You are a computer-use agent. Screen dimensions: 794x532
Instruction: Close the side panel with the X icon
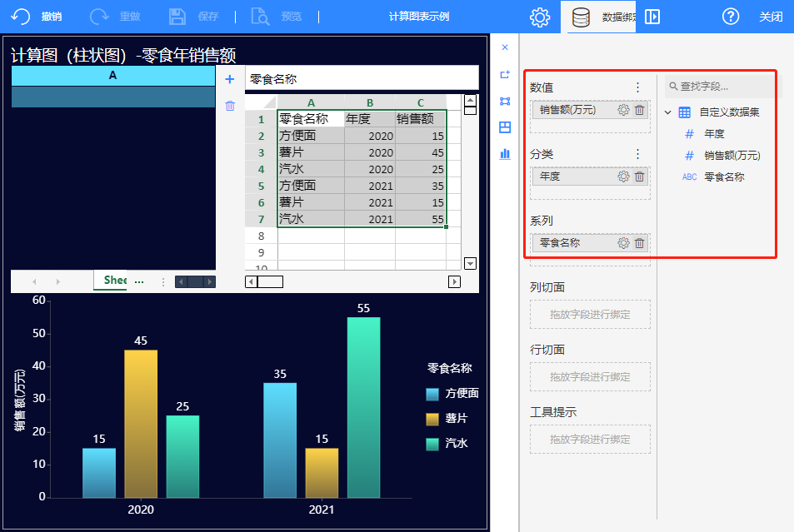tap(505, 47)
